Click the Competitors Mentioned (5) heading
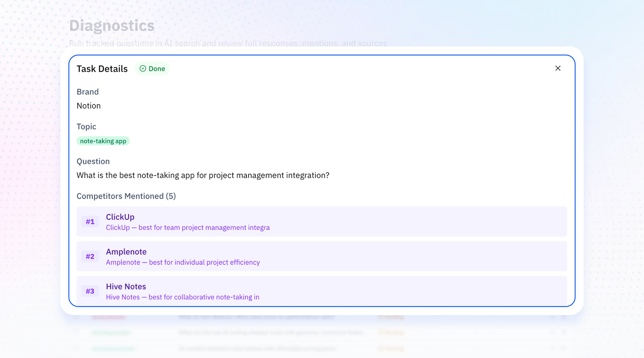The width and height of the screenshot is (644, 358). coord(126,196)
